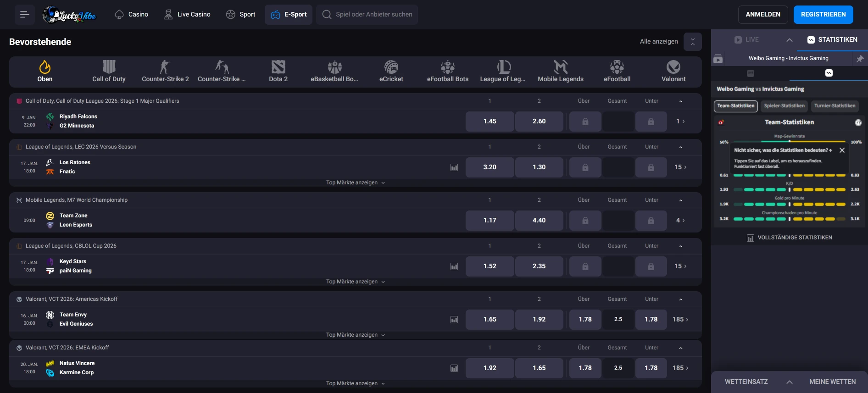This screenshot has width=868, height=393.
Task: Expand Top Märkte under Team Envy match
Action: [x=356, y=335]
